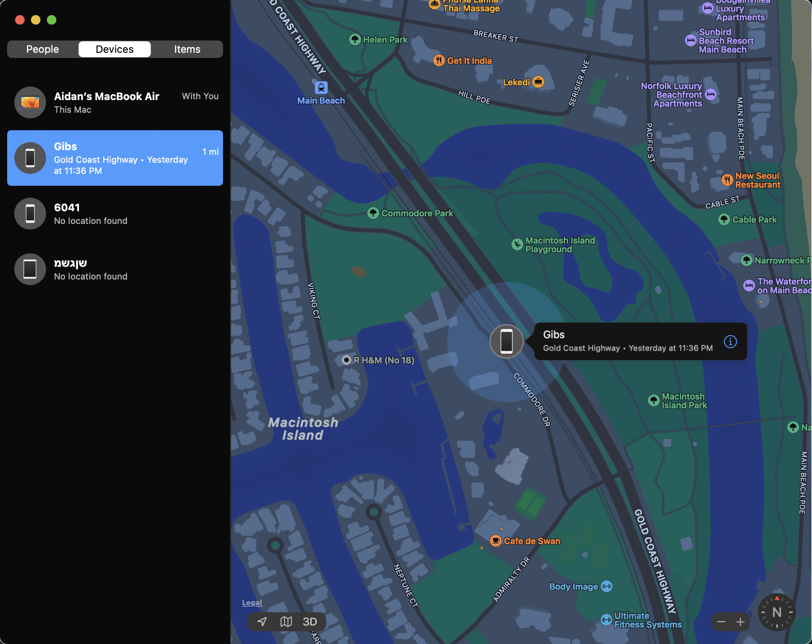Select Aidan's MacBook Air device
The height and width of the screenshot is (644, 812).
[x=115, y=102]
